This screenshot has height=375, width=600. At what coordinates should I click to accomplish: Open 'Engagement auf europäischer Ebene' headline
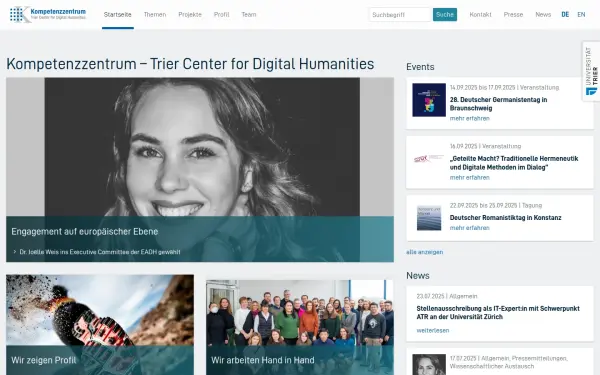pos(85,232)
